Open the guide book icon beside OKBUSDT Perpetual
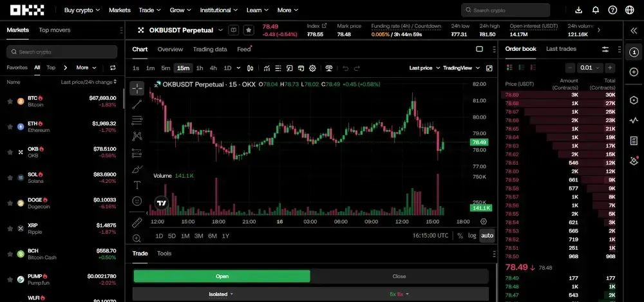 pos(233,30)
